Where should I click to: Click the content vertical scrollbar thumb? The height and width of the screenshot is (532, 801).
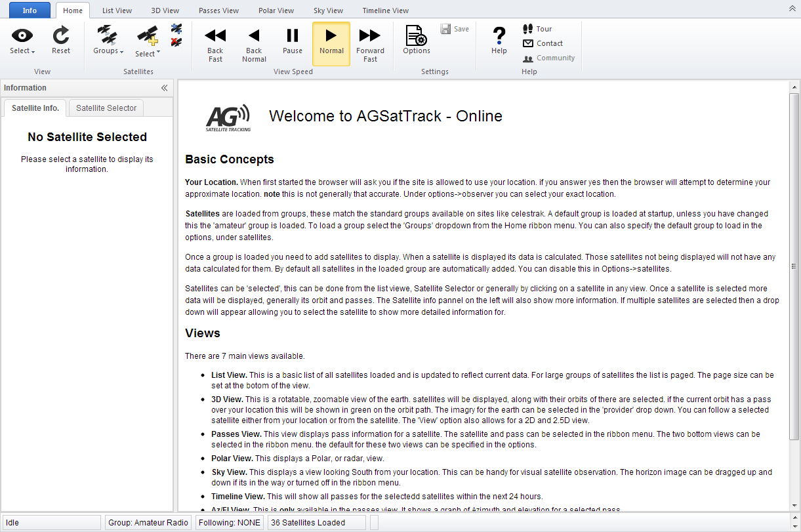click(794, 266)
